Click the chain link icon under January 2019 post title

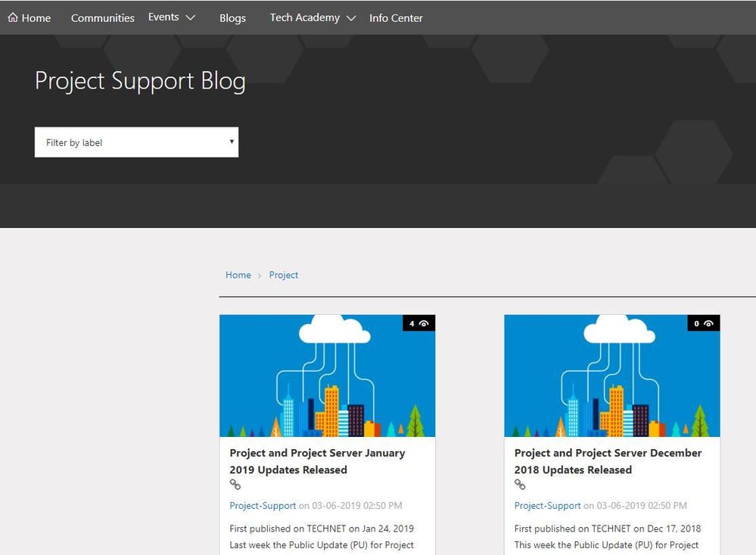click(235, 484)
